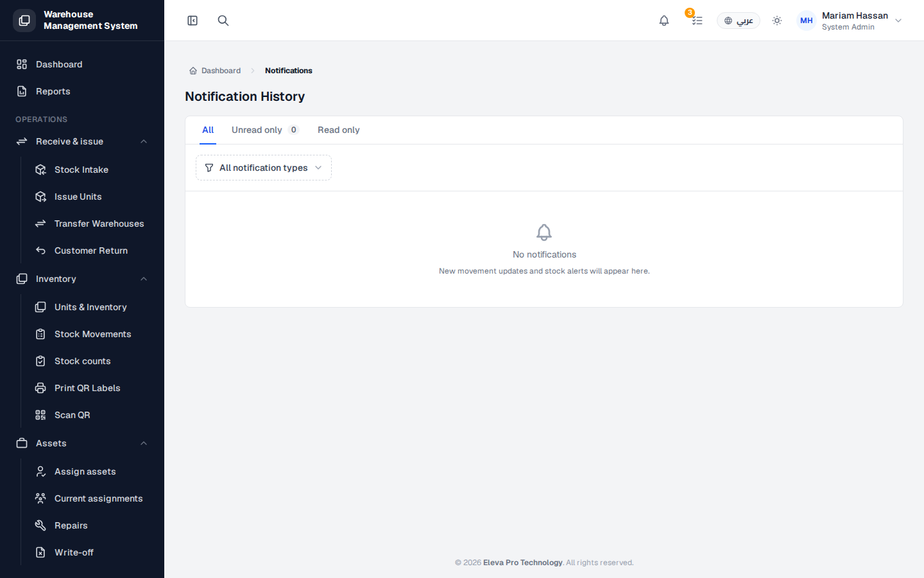Click the Dashboard breadcrumb link
Viewport: 924px width, 578px height.
pos(215,71)
